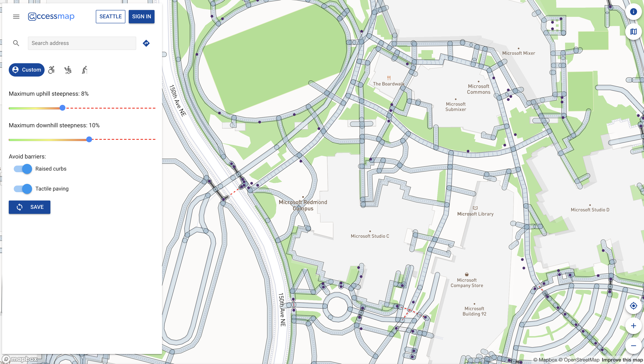Screen dimensions: 644x364
Task: Toggle the Raised curbs barrier switch
Action: (x=23, y=169)
